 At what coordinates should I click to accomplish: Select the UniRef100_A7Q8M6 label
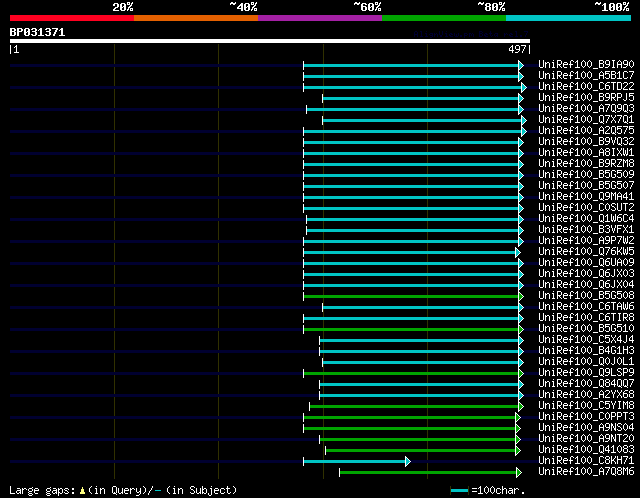coord(586,472)
